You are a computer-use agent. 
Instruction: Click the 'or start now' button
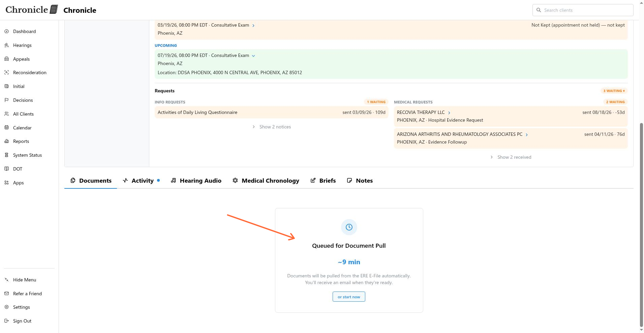[x=349, y=297]
